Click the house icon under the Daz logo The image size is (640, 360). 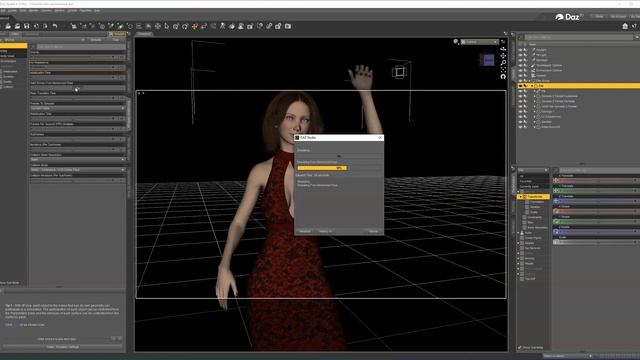(x=625, y=26)
